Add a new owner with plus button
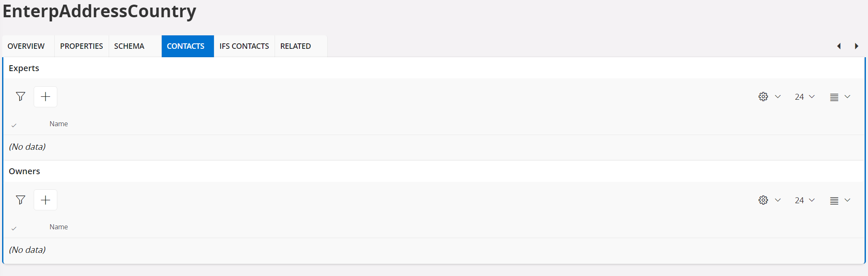Screen dimensions: 868x276 (45, 200)
